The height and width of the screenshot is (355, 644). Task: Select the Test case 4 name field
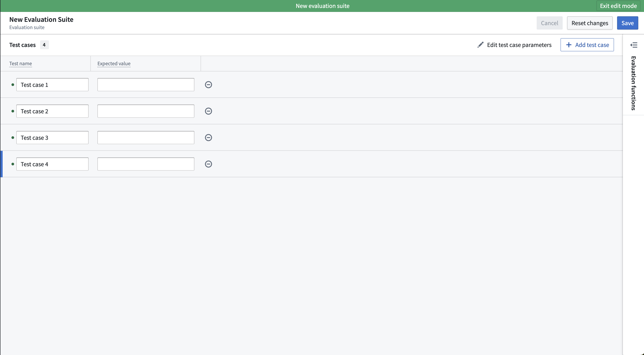52,164
